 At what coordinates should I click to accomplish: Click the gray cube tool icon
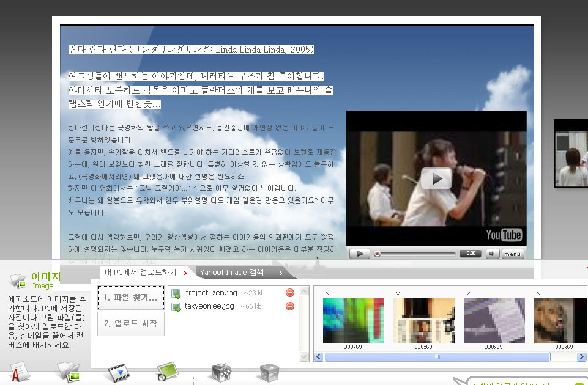pyautogui.click(x=269, y=372)
